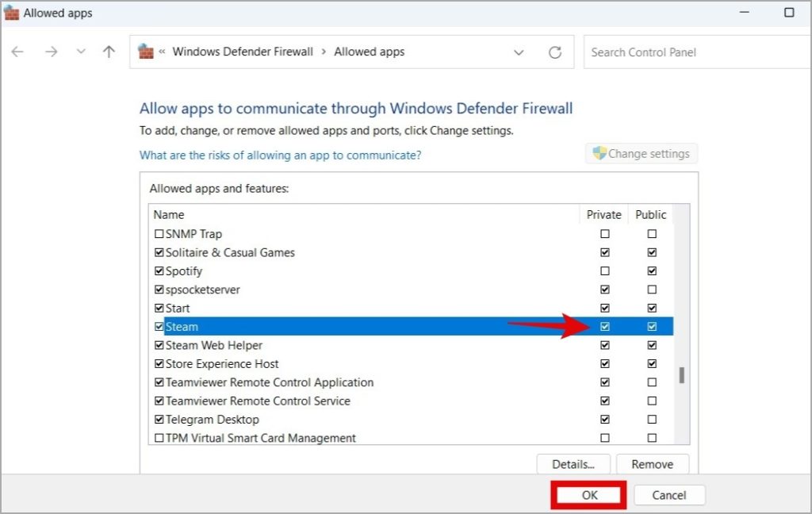Uncheck Spotify Public checkbox
The width and height of the screenshot is (812, 514).
click(x=652, y=271)
